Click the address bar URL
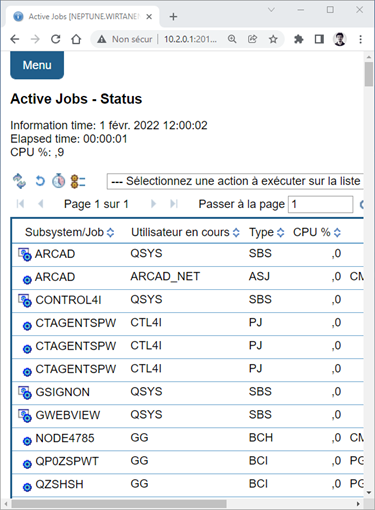Image resolution: width=375 pixels, height=510 pixels. point(190,39)
